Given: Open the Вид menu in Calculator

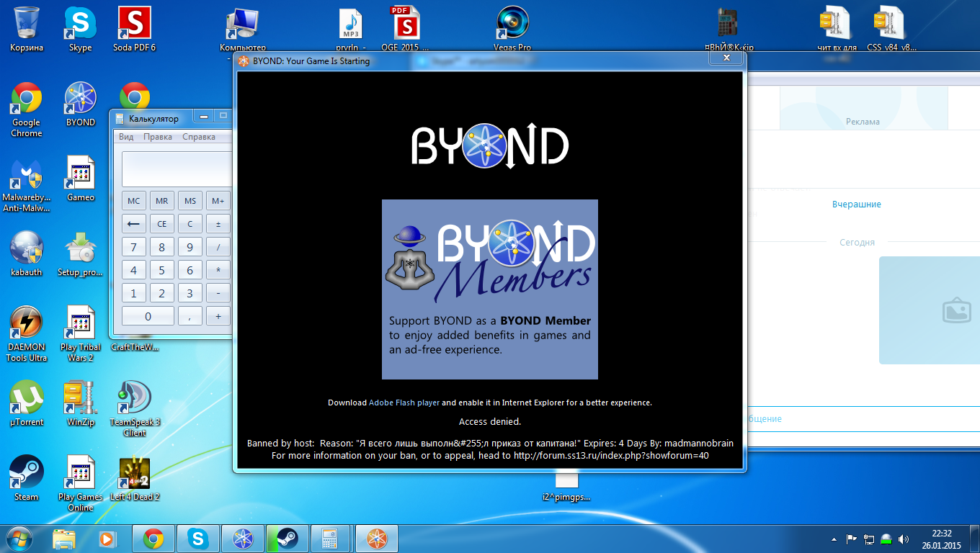Looking at the screenshot, I should click(x=126, y=137).
